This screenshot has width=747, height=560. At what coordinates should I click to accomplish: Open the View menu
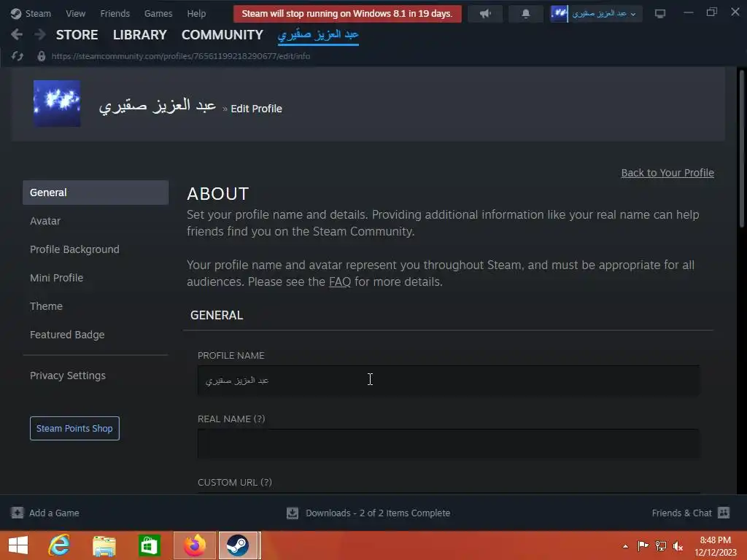75,13
